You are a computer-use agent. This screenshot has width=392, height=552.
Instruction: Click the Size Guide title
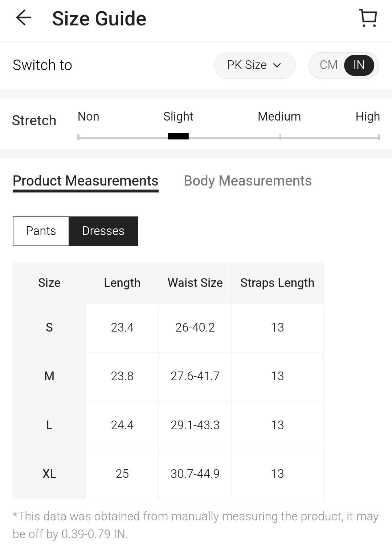99,19
